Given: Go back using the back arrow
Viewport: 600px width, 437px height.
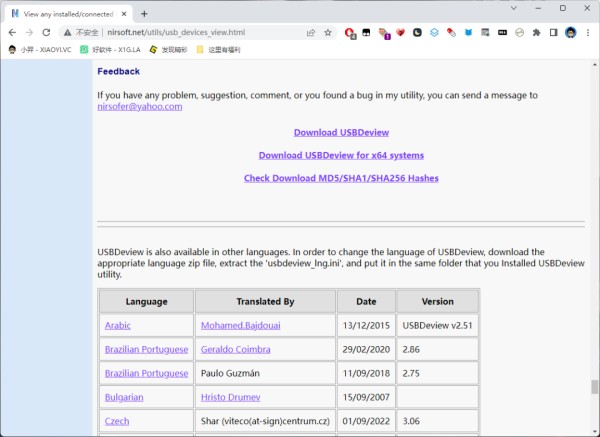Looking at the screenshot, I should (x=12, y=33).
